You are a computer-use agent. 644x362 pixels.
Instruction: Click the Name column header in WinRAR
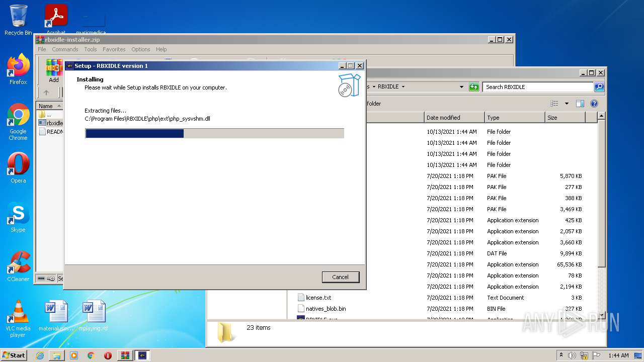[50, 106]
